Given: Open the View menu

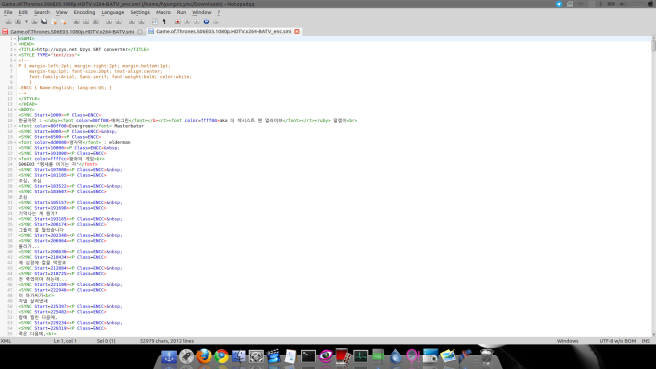Looking at the screenshot, I should coord(62,13).
